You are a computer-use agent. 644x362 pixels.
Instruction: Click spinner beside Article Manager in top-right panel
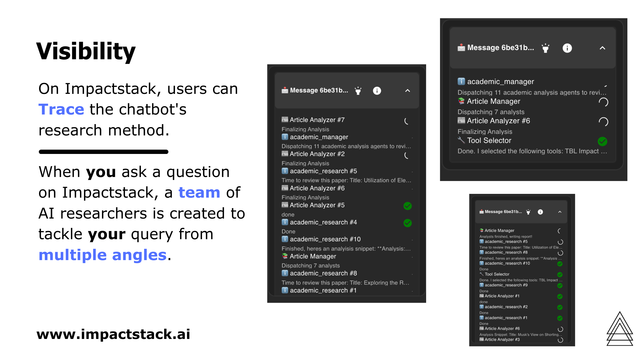(603, 102)
